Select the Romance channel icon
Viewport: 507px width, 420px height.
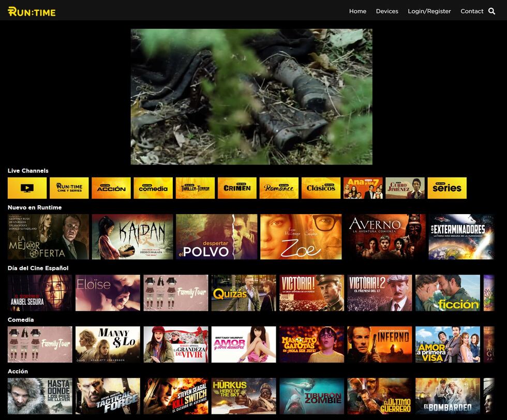279,188
